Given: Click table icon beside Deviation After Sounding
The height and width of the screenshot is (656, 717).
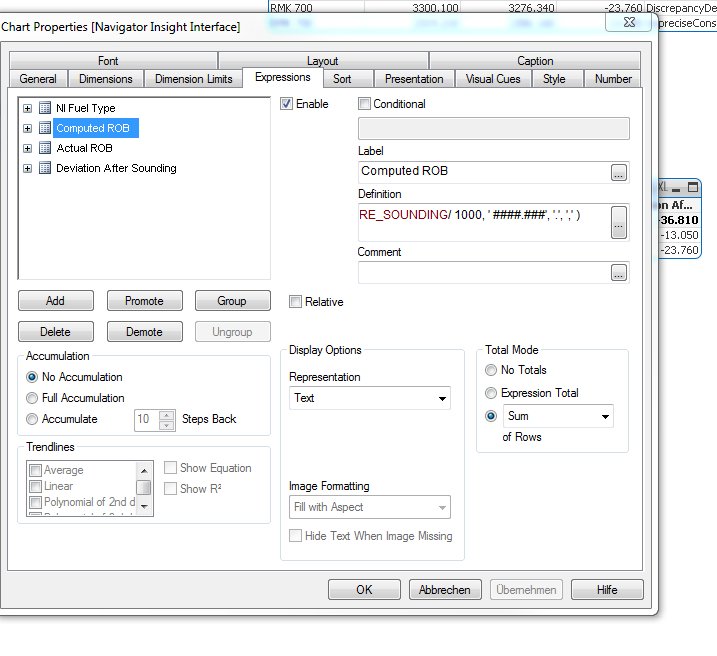Looking at the screenshot, I should [45, 168].
